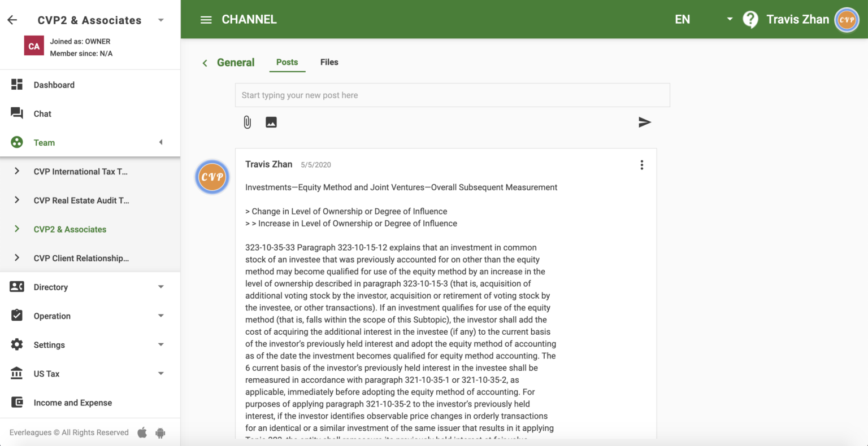Click the post author name Travis Zhan
868x446 pixels.
[x=269, y=164]
